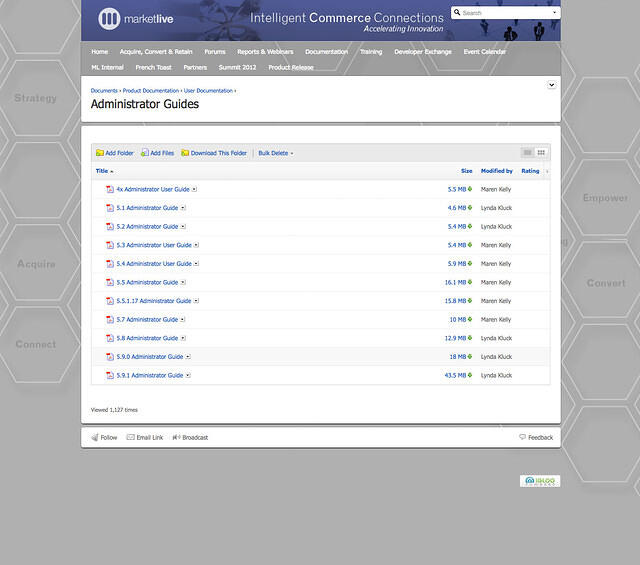Click the Download This Folder icon
Screen dimensions: 640x565
tap(185, 153)
